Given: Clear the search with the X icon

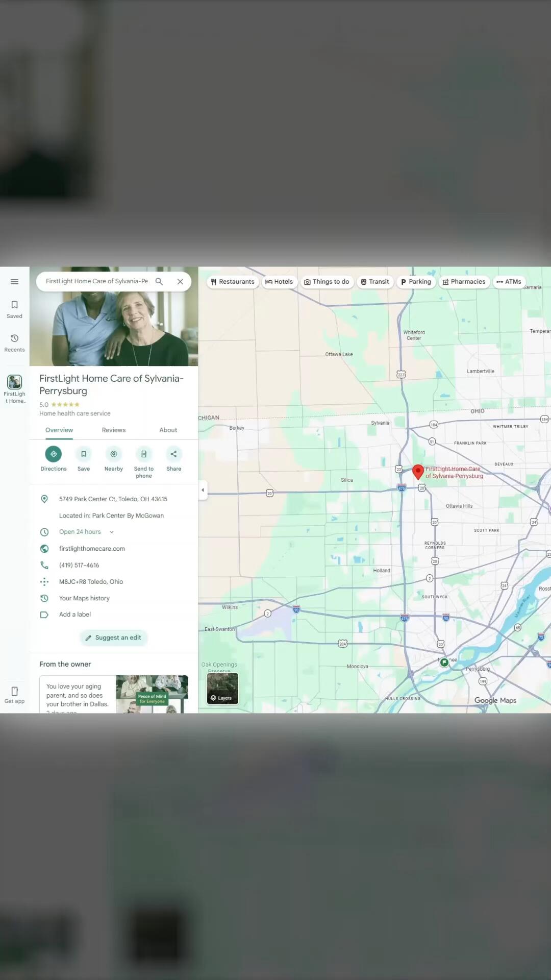Looking at the screenshot, I should [x=180, y=281].
